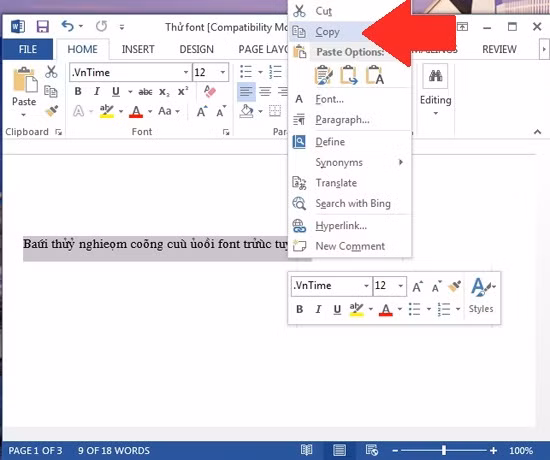The height and width of the screenshot is (460, 550).
Task: Open the ribbon font size dropdown
Action: click(x=222, y=72)
